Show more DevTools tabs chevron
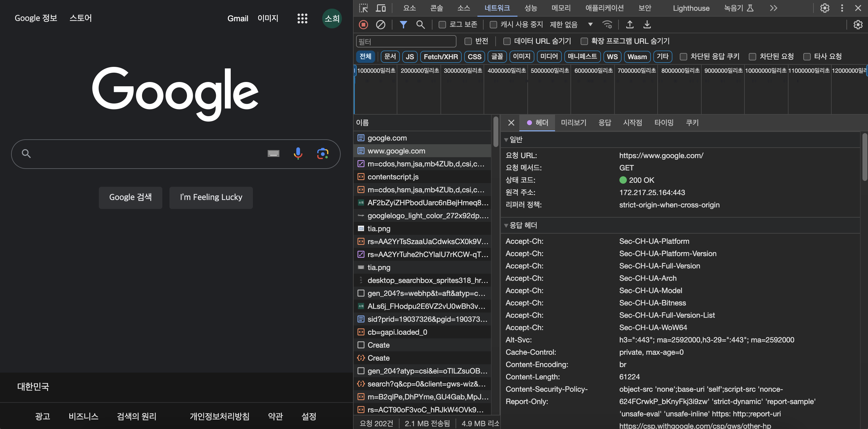Image resolution: width=868 pixels, height=429 pixels. 773,8
